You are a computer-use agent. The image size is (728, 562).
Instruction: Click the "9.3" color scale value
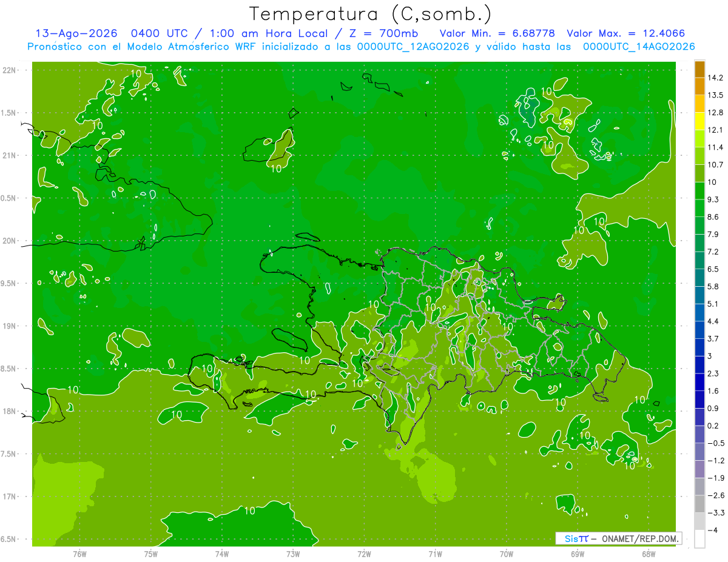(713, 199)
